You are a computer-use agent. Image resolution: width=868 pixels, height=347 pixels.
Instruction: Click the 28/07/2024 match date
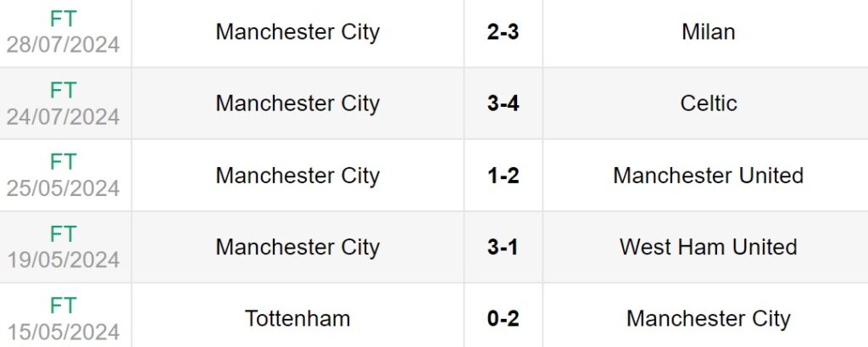[64, 44]
